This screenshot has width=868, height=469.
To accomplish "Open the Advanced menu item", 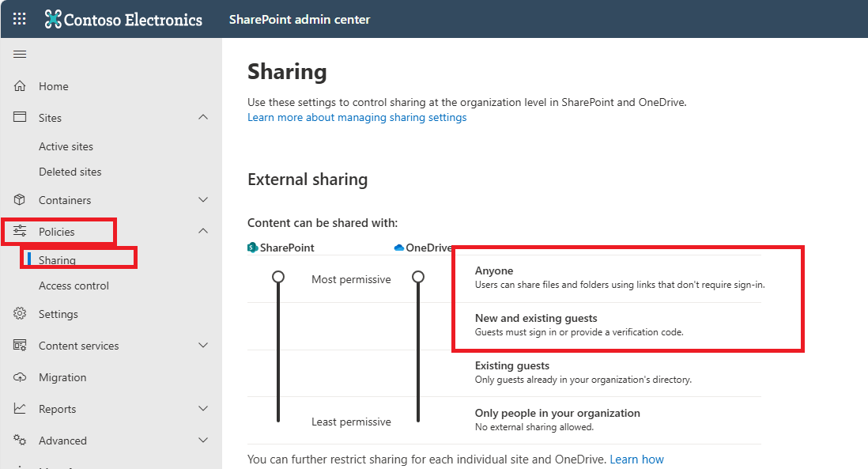I will tap(62, 441).
